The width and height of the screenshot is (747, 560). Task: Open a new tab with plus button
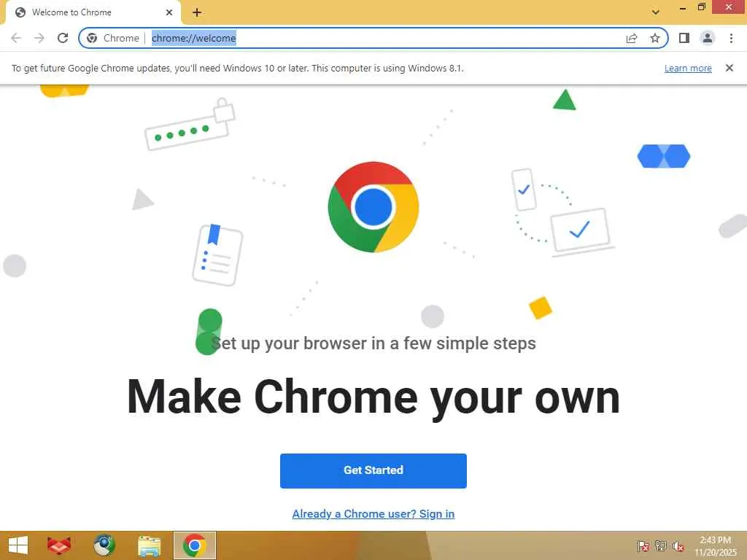coord(197,12)
